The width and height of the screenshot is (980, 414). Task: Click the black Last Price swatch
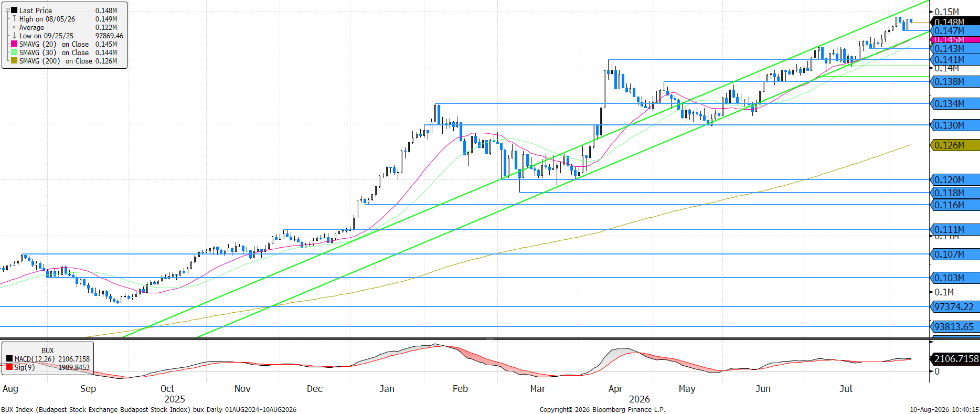tap(14, 10)
